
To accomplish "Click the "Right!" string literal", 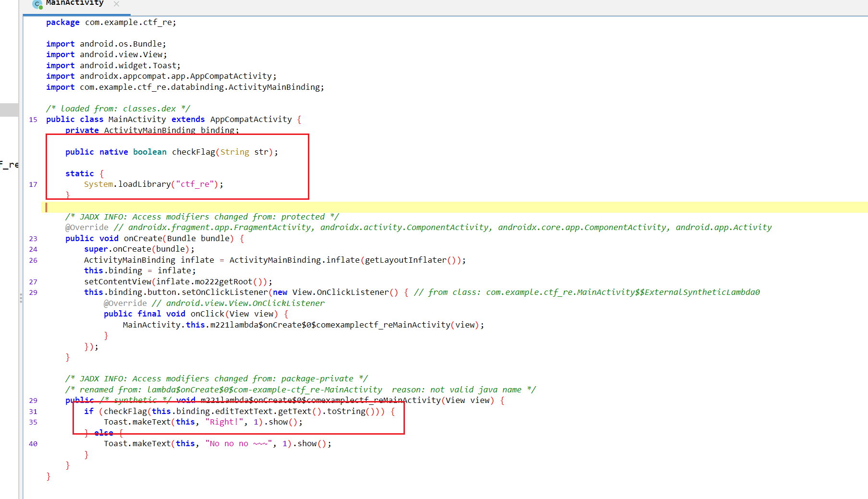I will point(224,422).
